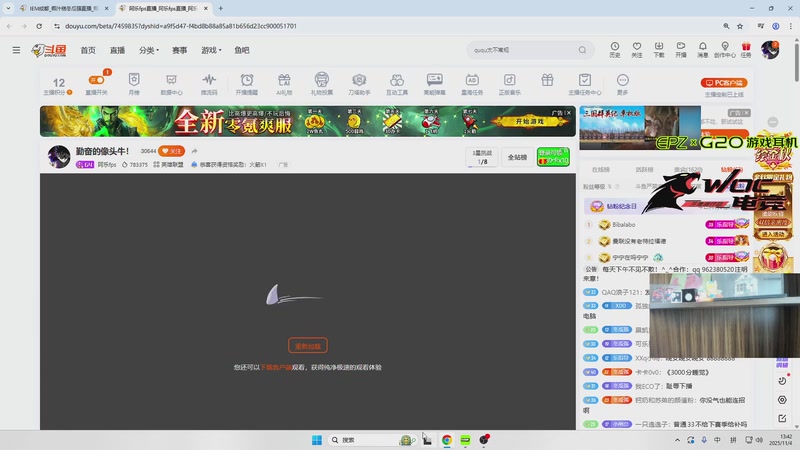Open the hamburger side menu
Image resolution: width=800 pixels, height=450 pixels.
click(16, 50)
